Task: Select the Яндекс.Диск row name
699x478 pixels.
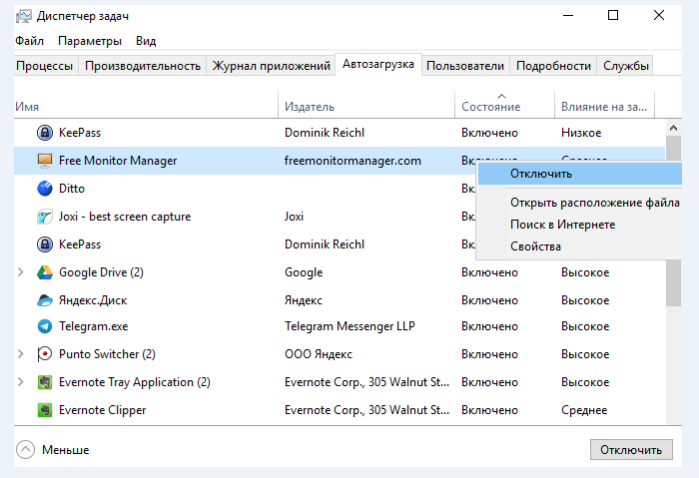Action: 93,301
